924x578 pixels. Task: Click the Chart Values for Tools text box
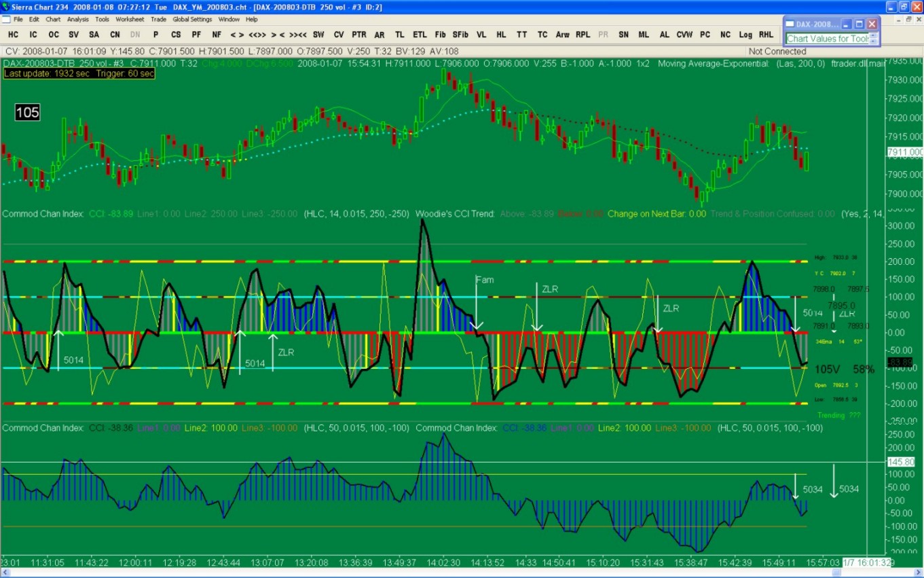coord(828,39)
